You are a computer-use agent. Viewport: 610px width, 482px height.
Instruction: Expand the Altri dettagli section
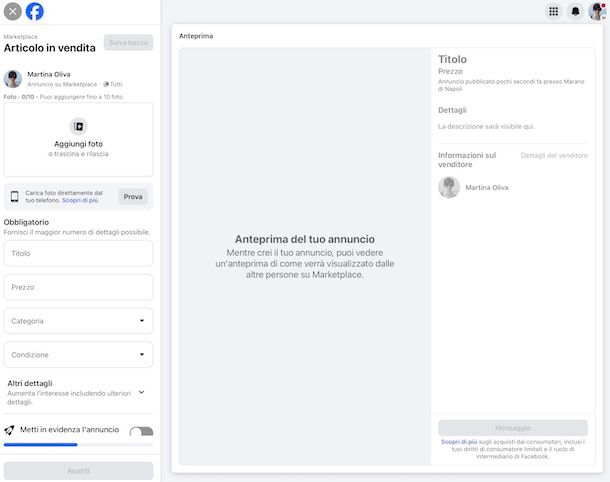coord(78,392)
